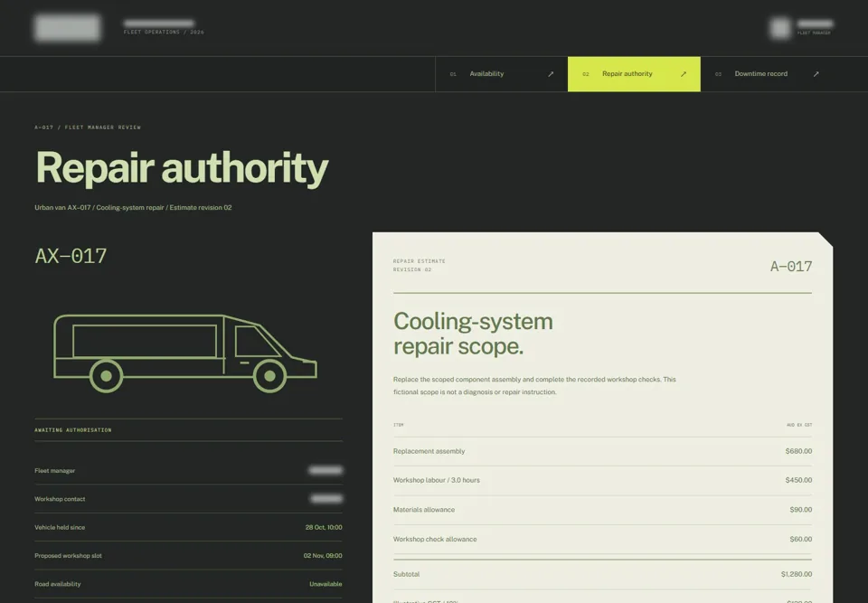Click the A-017 estimate number on card
Image resolution: width=868 pixels, height=603 pixels.
click(791, 267)
